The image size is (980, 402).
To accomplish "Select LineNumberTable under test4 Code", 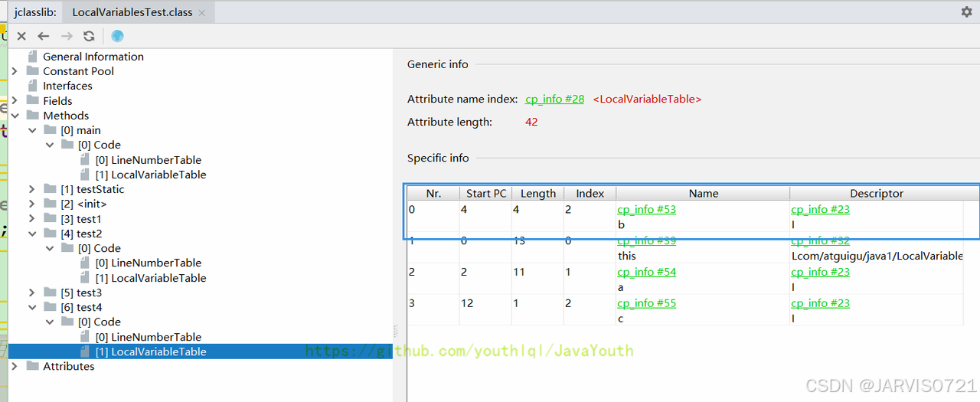I will [x=149, y=337].
